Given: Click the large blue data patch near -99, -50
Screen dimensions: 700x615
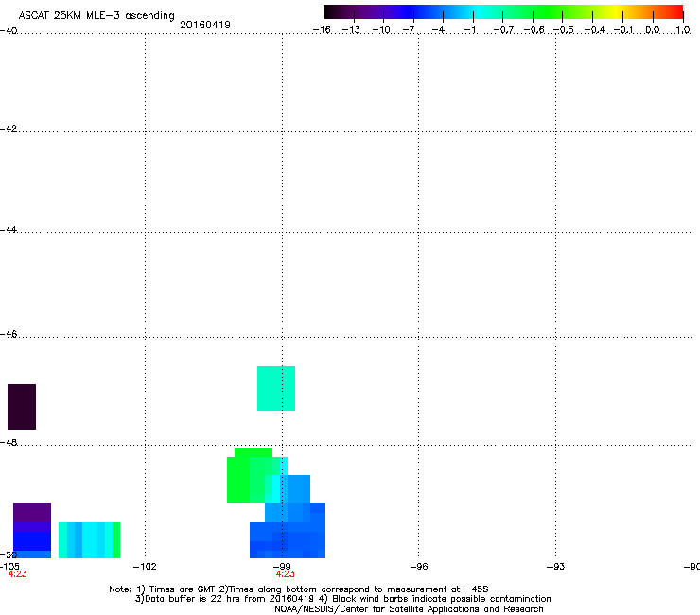Looking at the screenshot, I should click(288, 540).
